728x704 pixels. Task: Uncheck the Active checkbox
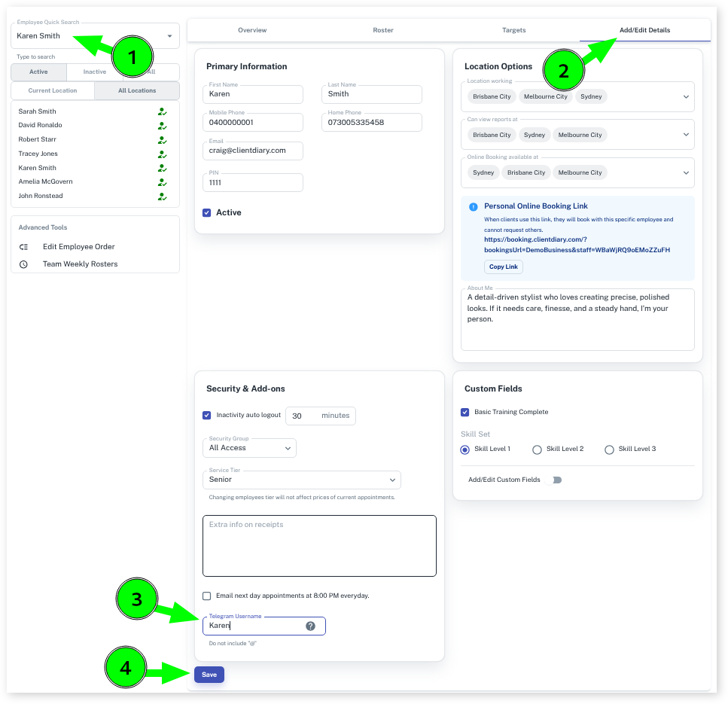coord(207,213)
